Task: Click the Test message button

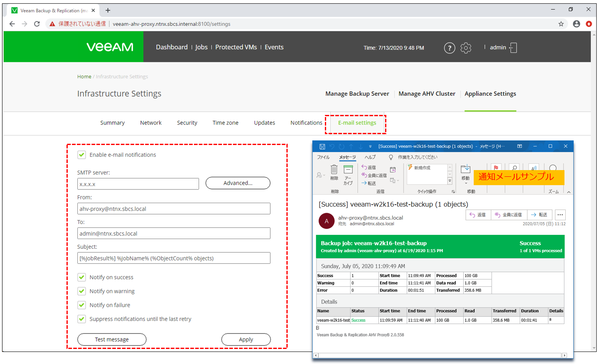Action: tap(112, 339)
